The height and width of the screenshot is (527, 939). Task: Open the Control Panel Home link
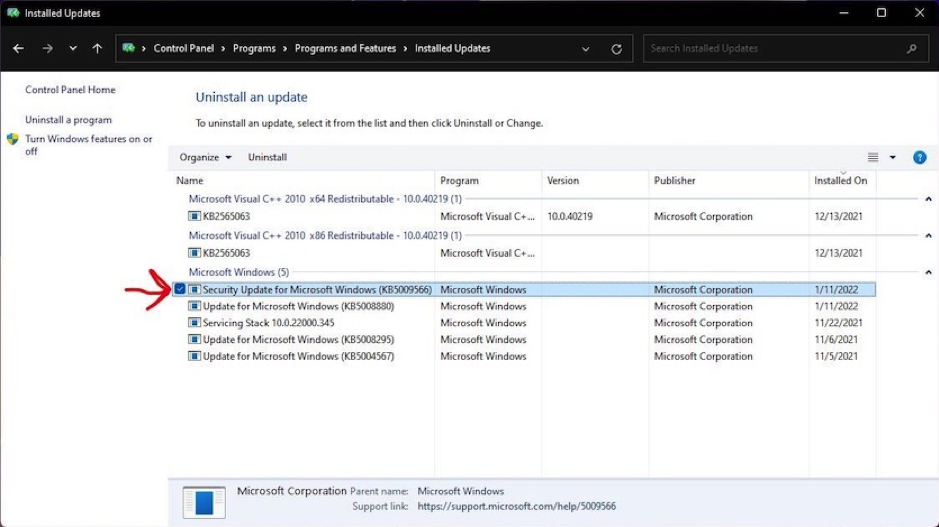(70, 90)
